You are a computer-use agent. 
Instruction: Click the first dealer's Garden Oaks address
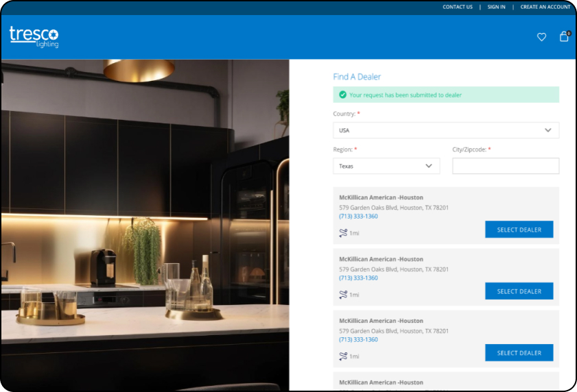[394, 208]
